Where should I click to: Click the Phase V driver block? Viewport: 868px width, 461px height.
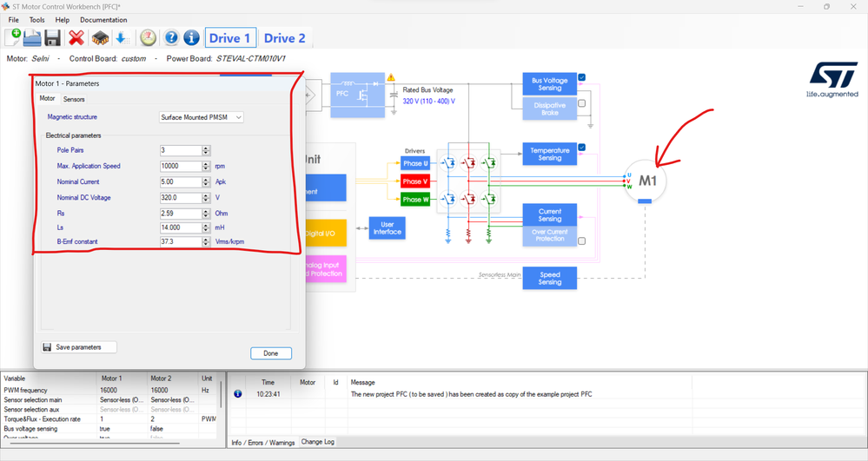pyautogui.click(x=415, y=181)
